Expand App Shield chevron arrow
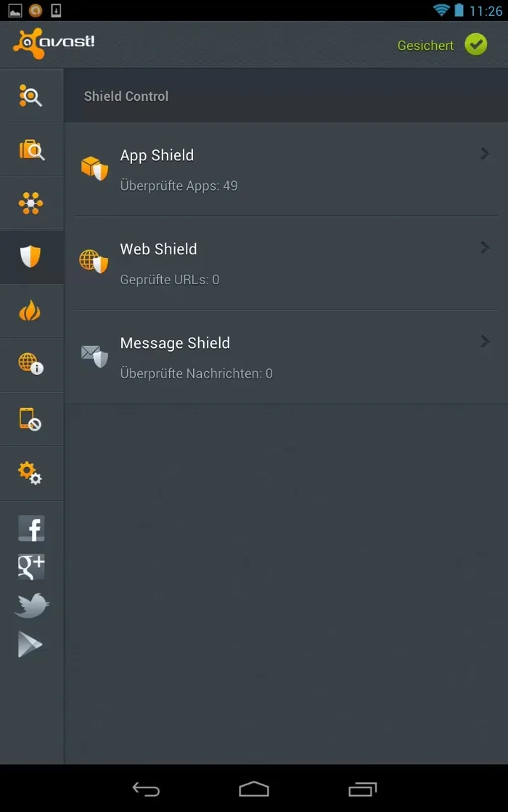This screenshot has height=812, width=508. 485,154
